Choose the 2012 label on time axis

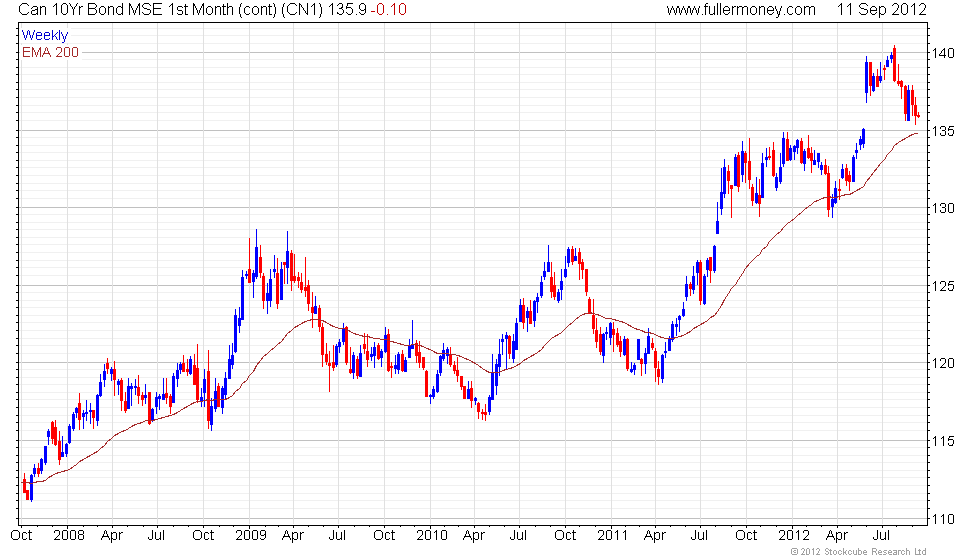(794, 535)
